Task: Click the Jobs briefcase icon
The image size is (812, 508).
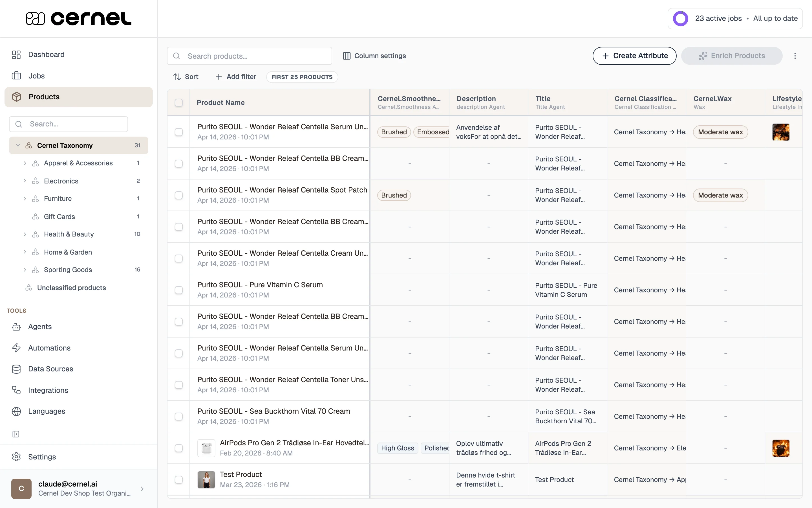Action: (x=16, y=76)
